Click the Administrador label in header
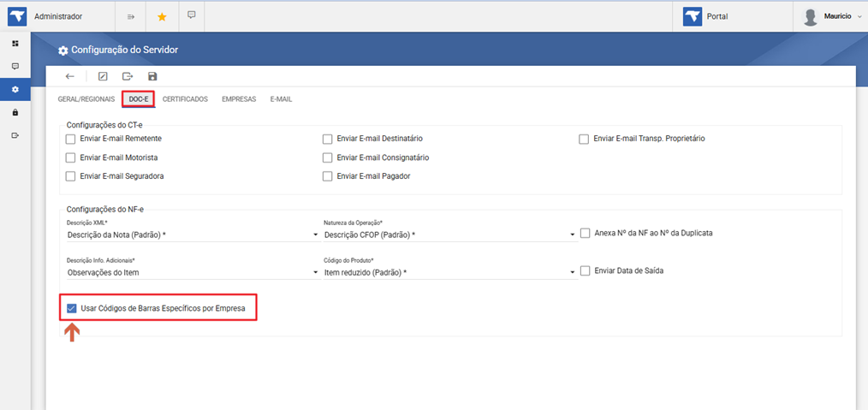The width and height of the screenshot is (868, 410). tap(58, 16)
